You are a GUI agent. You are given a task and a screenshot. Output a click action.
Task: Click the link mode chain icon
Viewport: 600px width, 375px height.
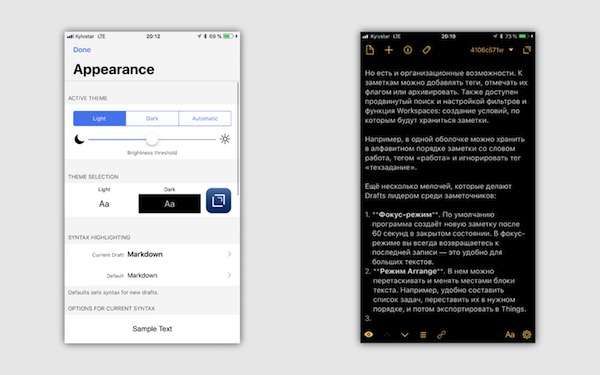(x=441, y=334)
